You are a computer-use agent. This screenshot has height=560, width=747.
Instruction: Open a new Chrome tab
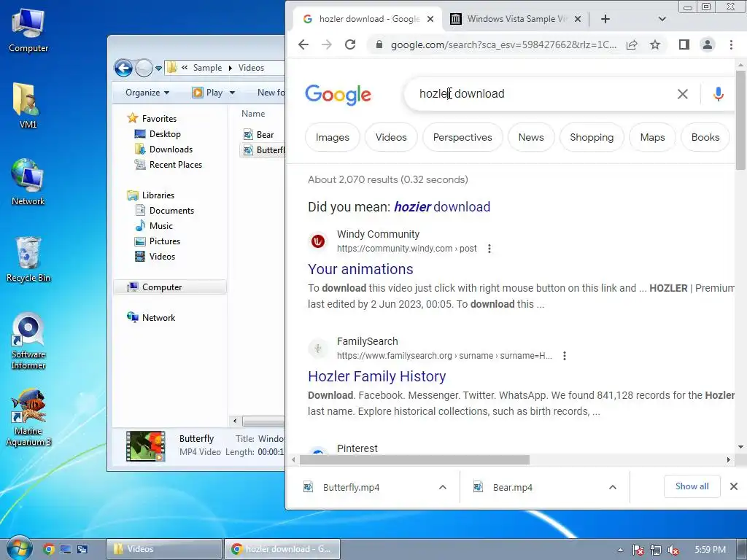pos(605,19)
